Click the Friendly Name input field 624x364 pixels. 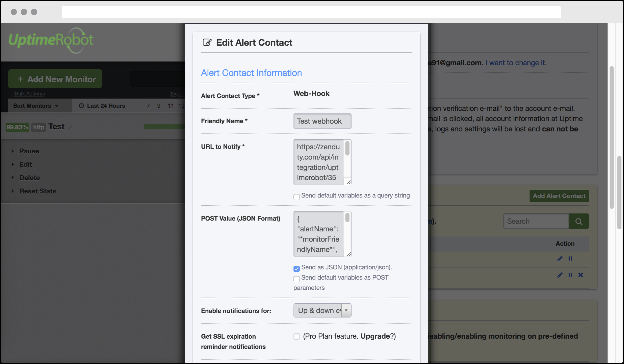tap(322, 121)
